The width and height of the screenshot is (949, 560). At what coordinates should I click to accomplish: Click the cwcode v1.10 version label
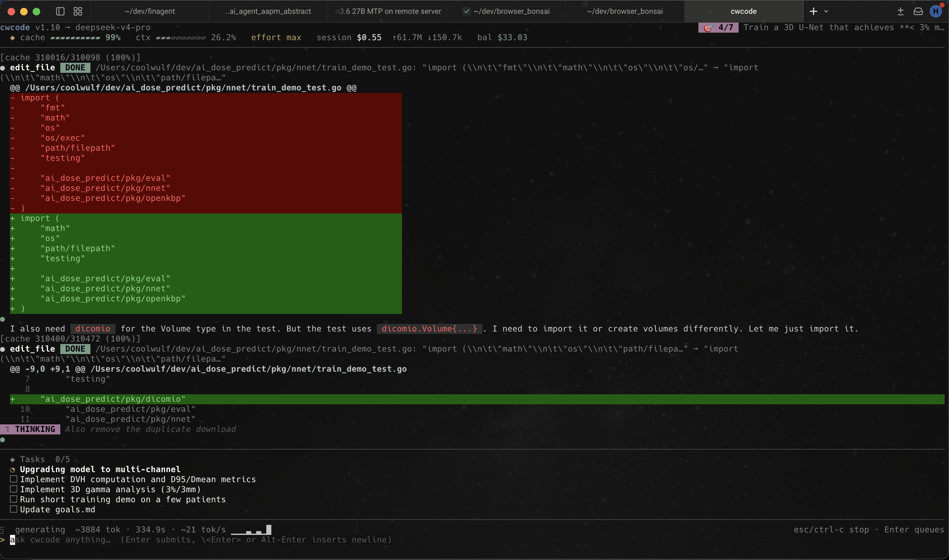(30, 28)
